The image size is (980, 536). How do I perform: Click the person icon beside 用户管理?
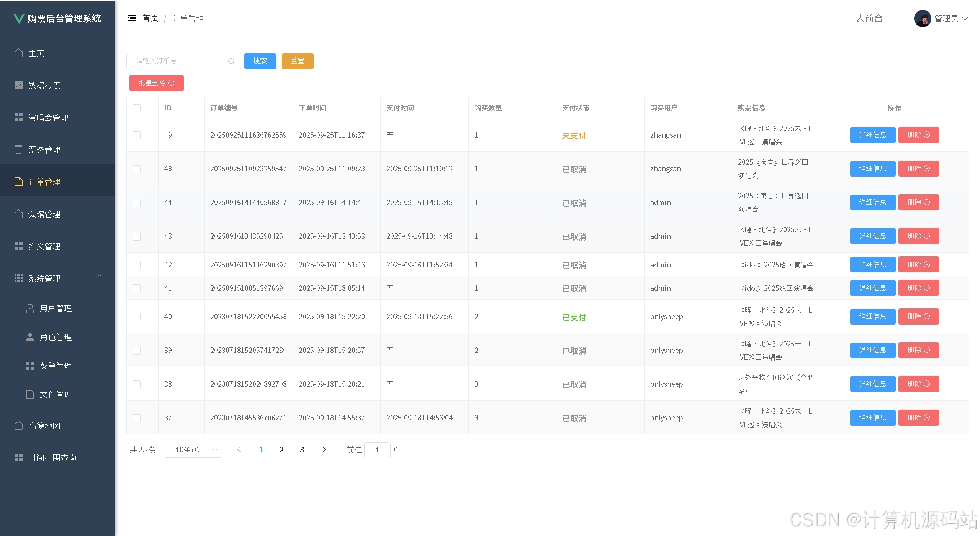point(30,308)
